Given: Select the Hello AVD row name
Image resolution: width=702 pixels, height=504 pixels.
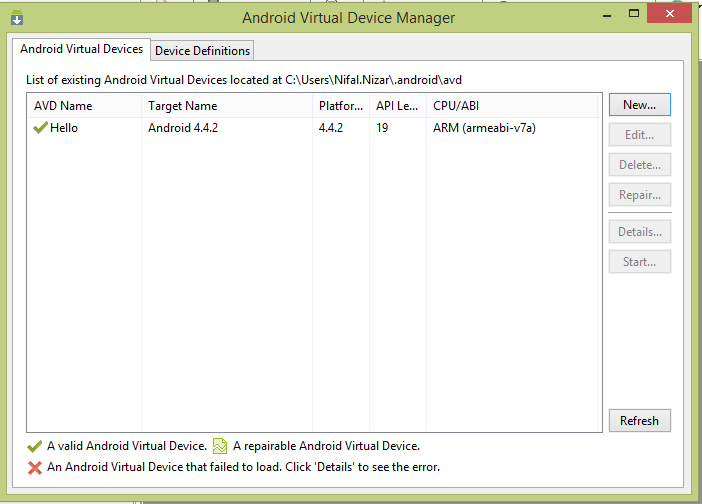Looking at the screenshot, I should (x=64, y=128).
